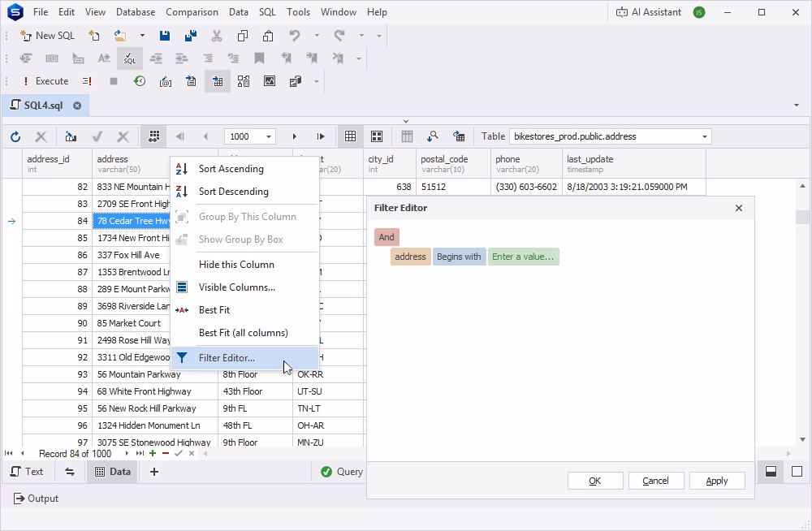Click the swap views arrows icon
This screenshot has width=812, height=531.
pos(70,472)
